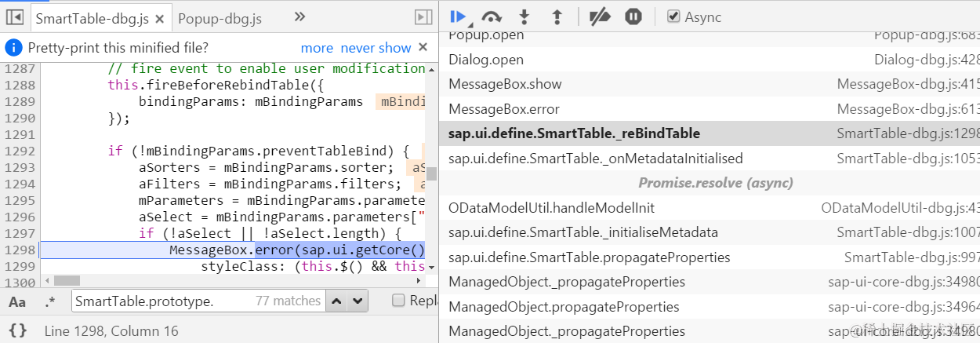Click scroll-down arrow in code editor

tap(430, 268)
